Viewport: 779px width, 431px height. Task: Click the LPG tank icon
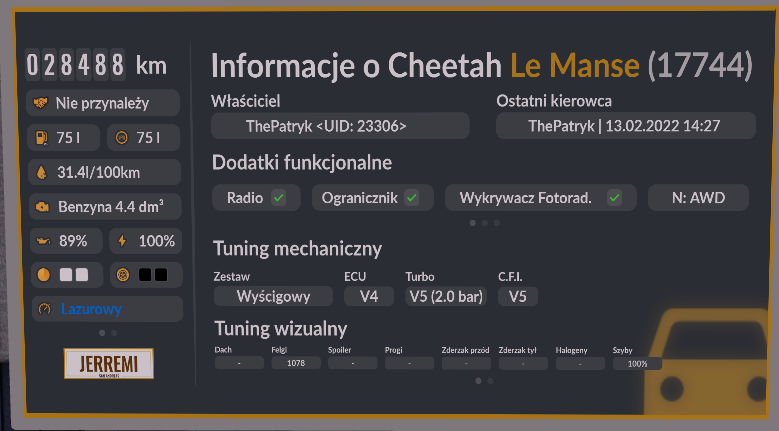122,138
